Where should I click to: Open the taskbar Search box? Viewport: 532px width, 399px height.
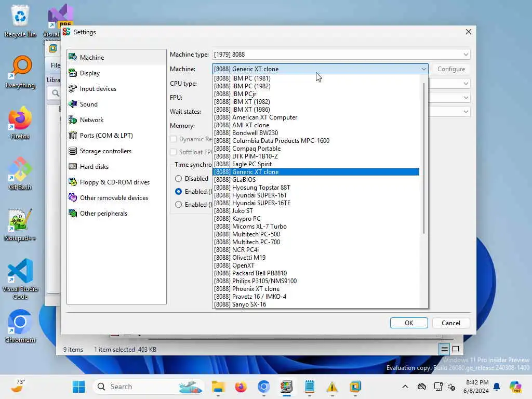(x=148, y=387)
